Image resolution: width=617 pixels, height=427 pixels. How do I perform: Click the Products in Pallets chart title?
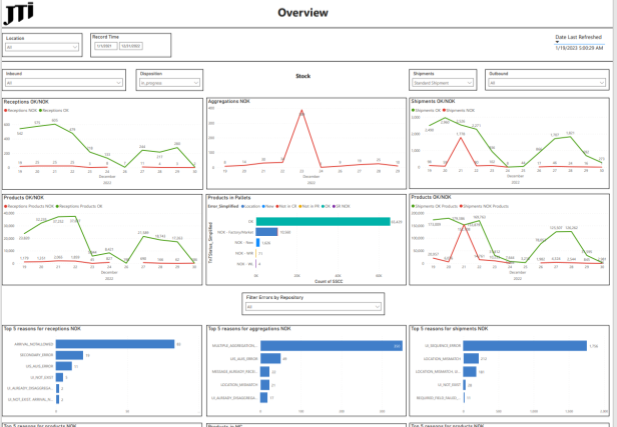(x=229, y=198)
